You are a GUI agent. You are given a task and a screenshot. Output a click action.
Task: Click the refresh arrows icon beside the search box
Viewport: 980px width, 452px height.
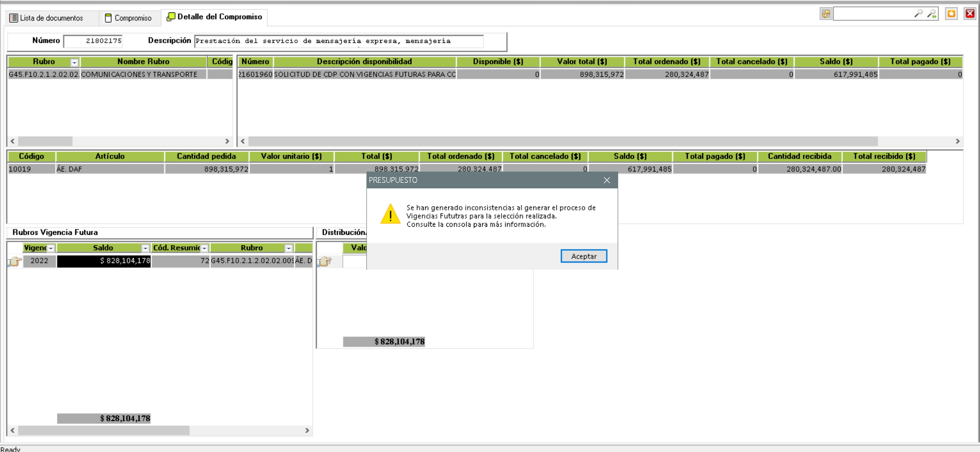[x=826, y=14]
